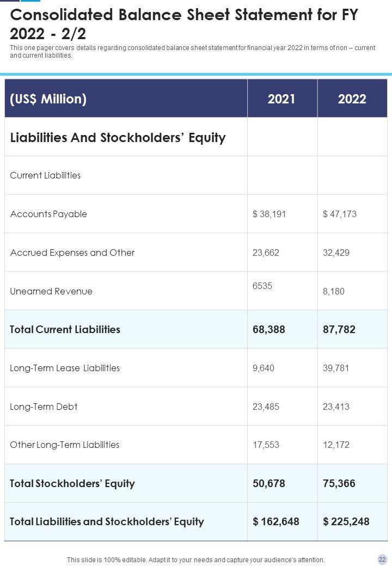Select the 2021 column header
Screen dimensions: 392x566
point(281,99)
